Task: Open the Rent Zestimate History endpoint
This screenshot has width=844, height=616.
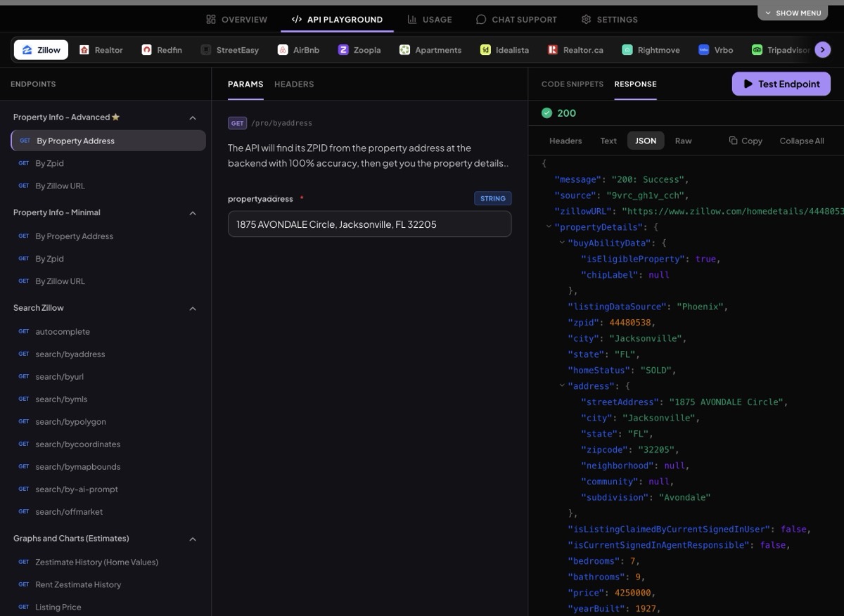Action: point(108,585)
